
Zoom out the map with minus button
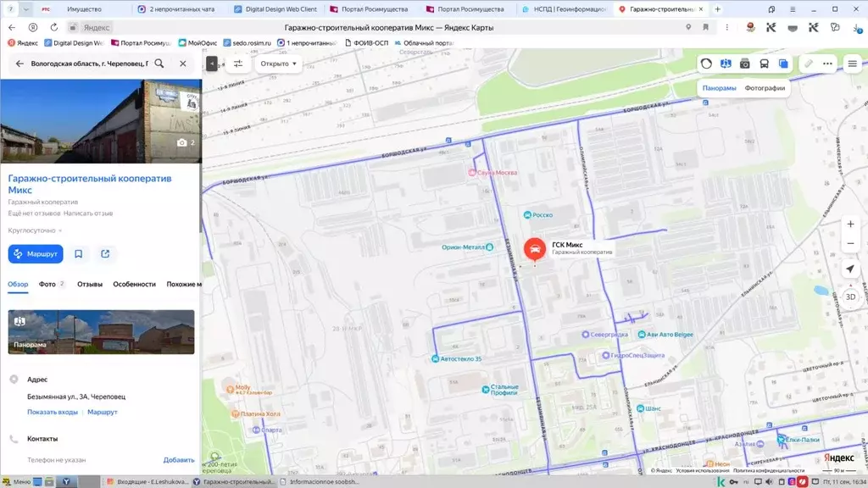coord(850,243)
